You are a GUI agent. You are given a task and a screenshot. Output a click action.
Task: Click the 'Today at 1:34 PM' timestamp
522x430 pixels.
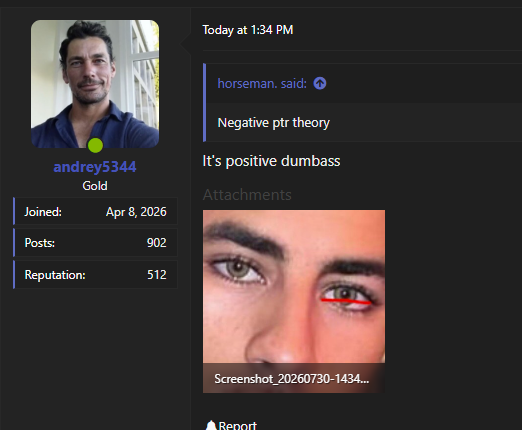click(248, 30)
